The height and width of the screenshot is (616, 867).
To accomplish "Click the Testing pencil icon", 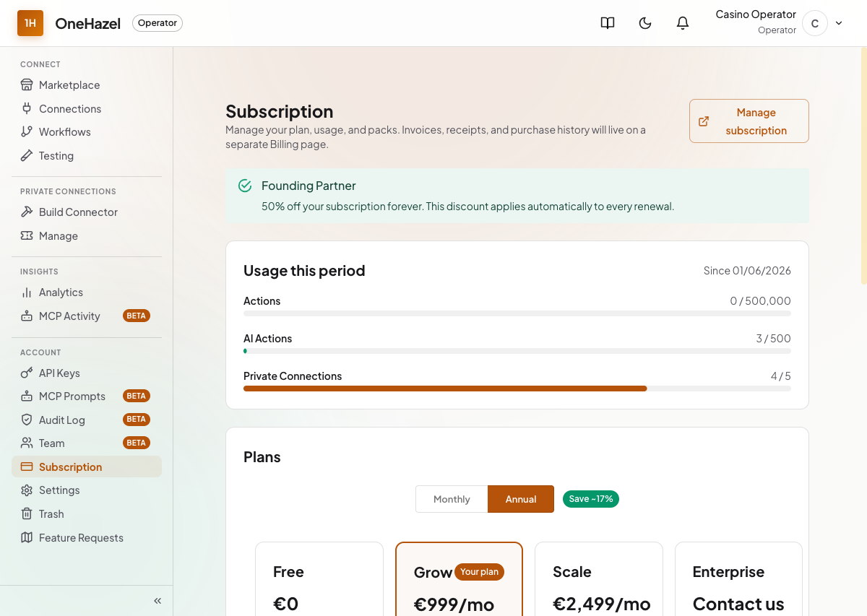I will (x=27, y=156).
